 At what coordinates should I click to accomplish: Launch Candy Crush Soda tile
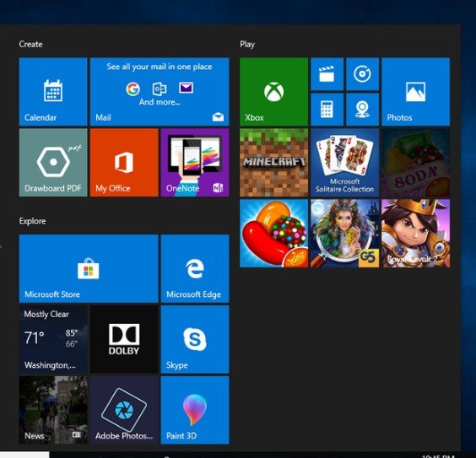click(415, 163)
